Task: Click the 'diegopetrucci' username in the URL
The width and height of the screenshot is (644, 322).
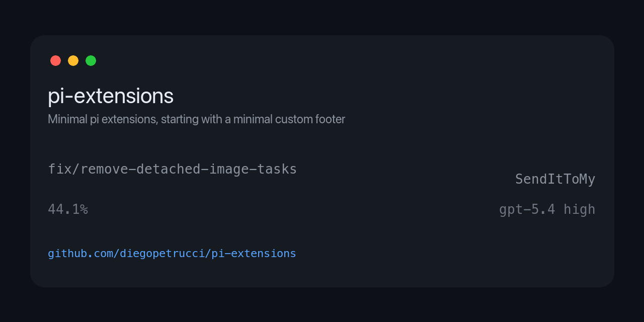Action: coord(162,254)
